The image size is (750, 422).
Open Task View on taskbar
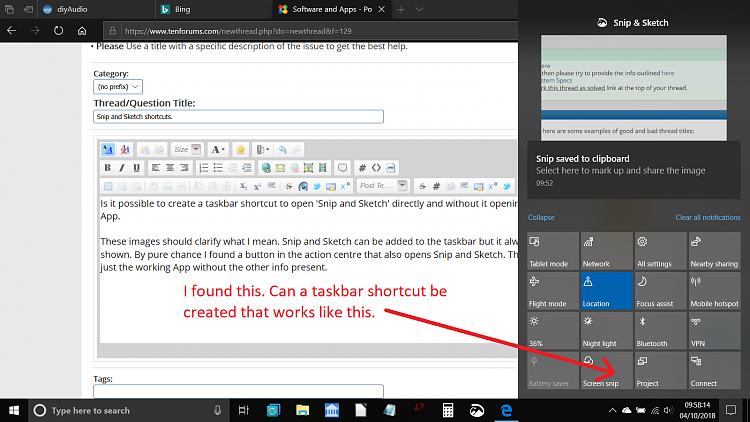coord(243,410)
